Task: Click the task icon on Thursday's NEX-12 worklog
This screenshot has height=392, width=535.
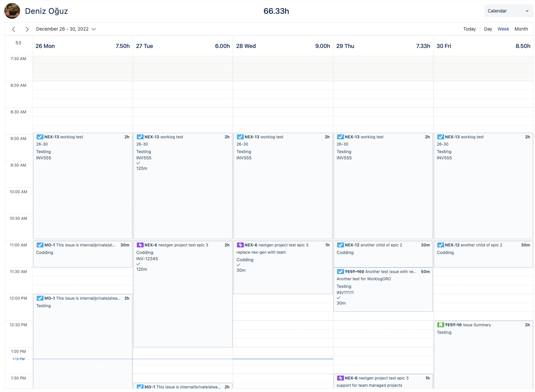Action: click(x=340, y=245)
